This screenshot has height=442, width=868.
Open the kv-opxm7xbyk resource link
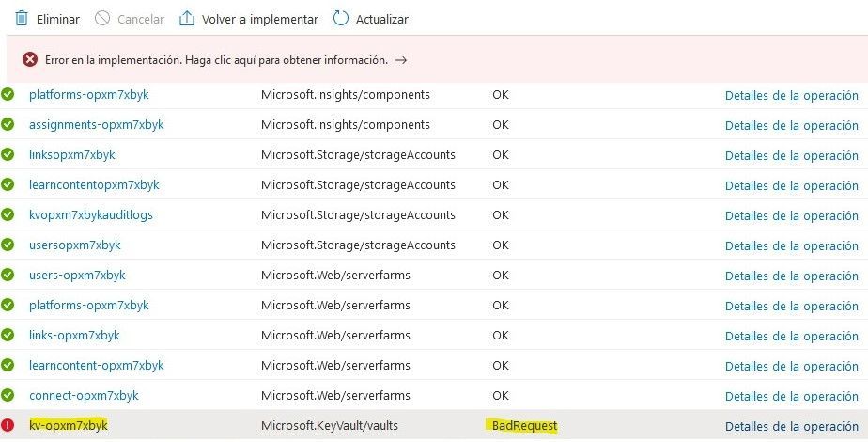69,426
